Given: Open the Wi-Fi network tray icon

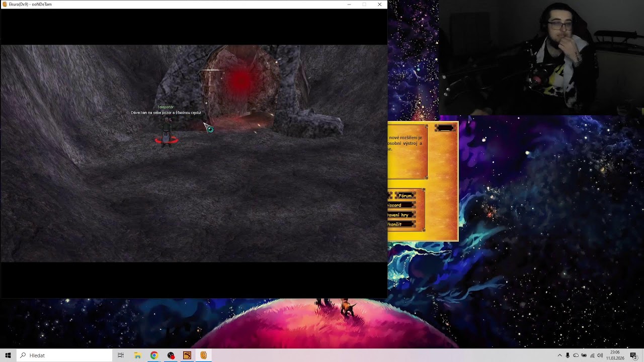Looking at the screenshot, I should pos(592,355).
